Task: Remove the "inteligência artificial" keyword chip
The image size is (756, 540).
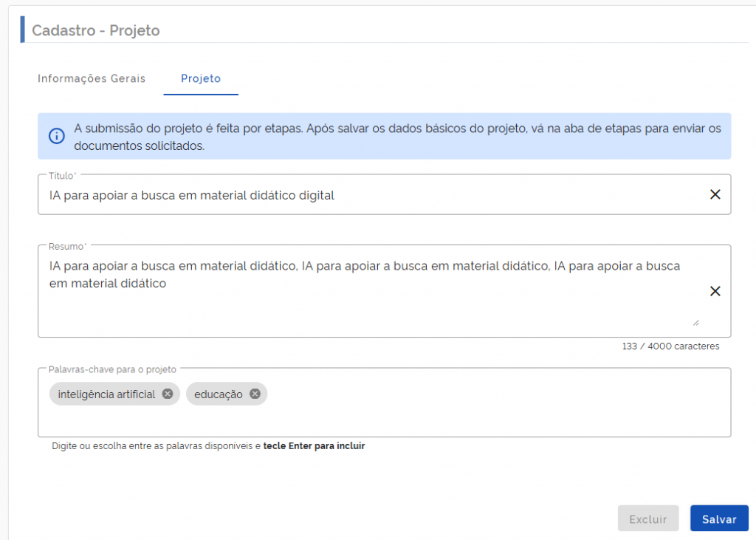Action: (x=168, y=394)
